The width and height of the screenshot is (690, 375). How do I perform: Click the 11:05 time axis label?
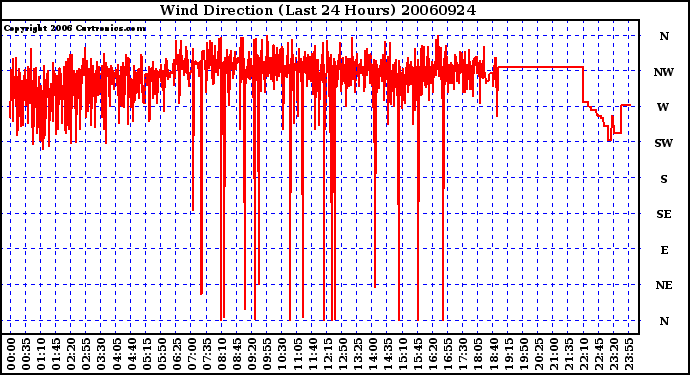(x=297, y=354)
